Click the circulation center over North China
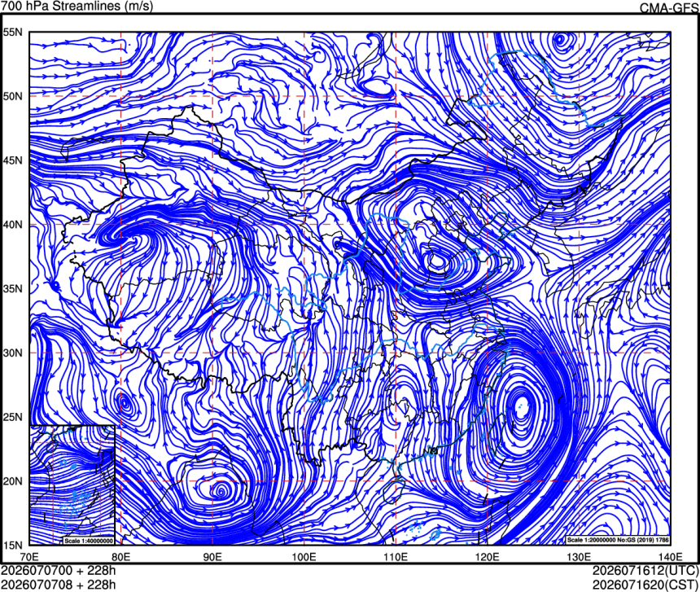The width and height of the screenshot is (700, 592). (436, 261)
